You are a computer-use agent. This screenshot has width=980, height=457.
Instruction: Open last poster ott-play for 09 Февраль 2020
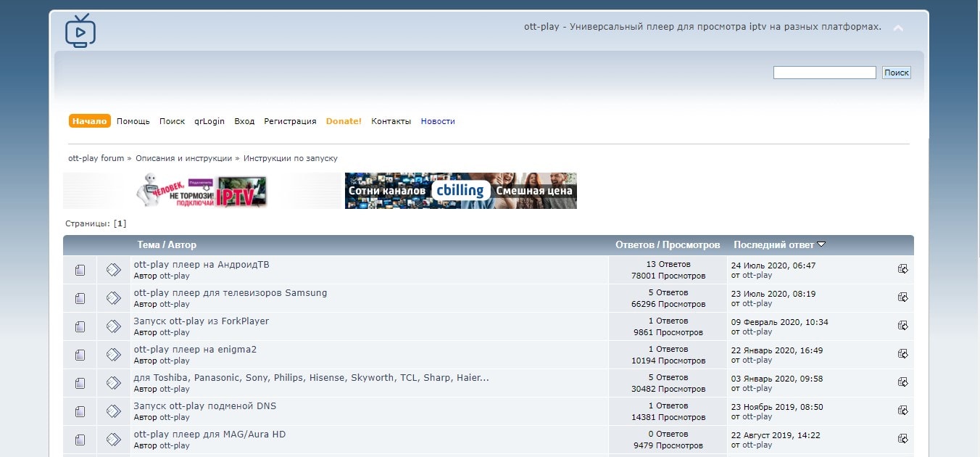coord(757,332)
